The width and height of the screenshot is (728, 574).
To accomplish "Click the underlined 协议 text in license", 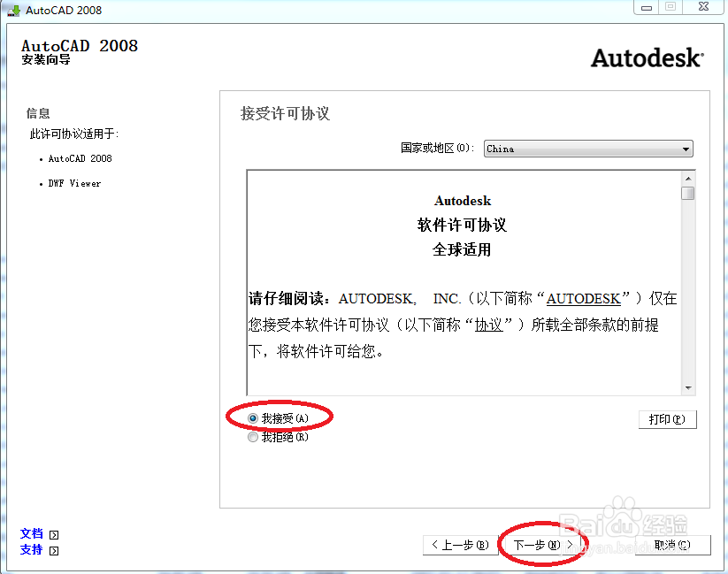I will pyautogui.click(x=489, y=325).
